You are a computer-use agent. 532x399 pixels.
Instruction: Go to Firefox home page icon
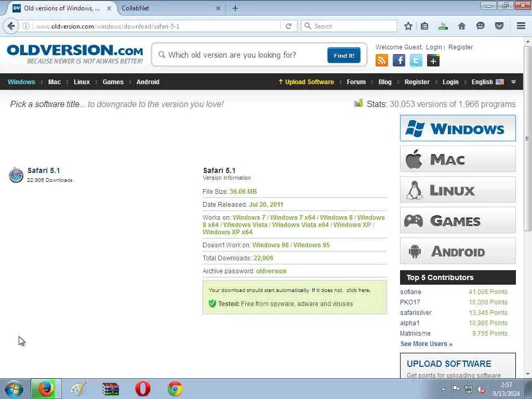coord(461,26)
